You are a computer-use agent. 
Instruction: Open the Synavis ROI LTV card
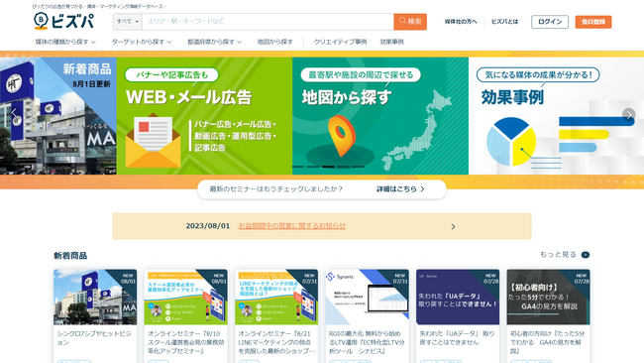(368, 315)
